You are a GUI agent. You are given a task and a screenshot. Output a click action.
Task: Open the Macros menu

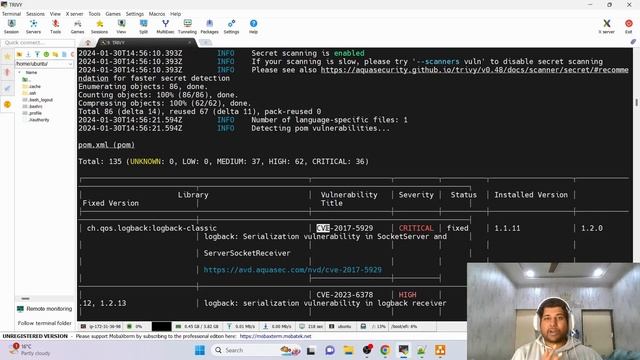click(157, 14)
